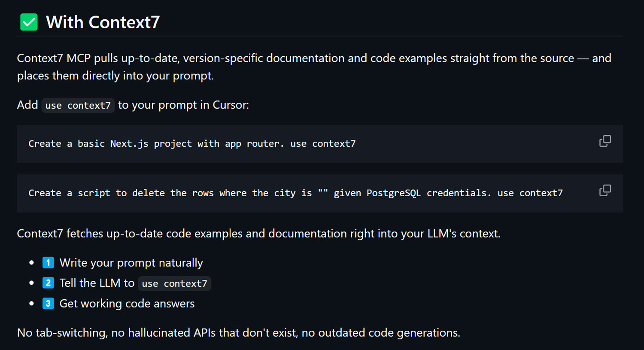Click the green checkmark beside With Context7
644x350 pixels.
[x=29, y=22]
